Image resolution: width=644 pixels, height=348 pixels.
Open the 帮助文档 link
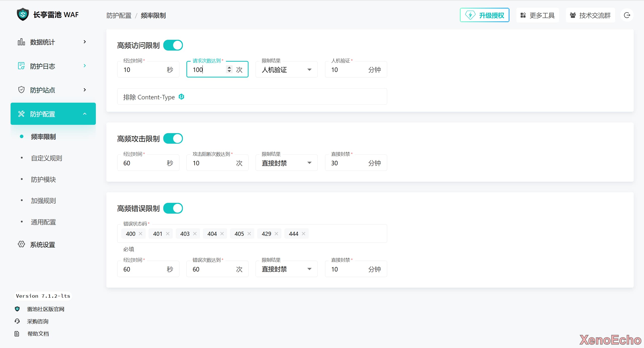pyautogui.click(x=38, y=334)
